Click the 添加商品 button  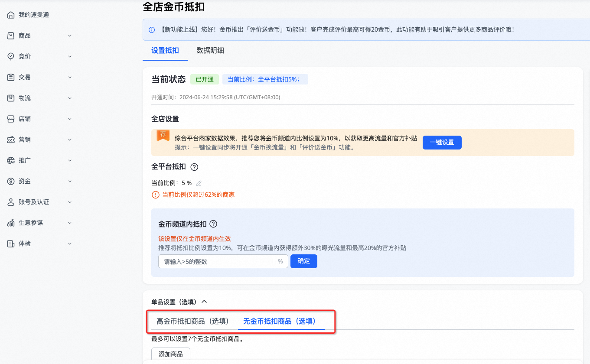pyautogui.click(x=170, y=354)
